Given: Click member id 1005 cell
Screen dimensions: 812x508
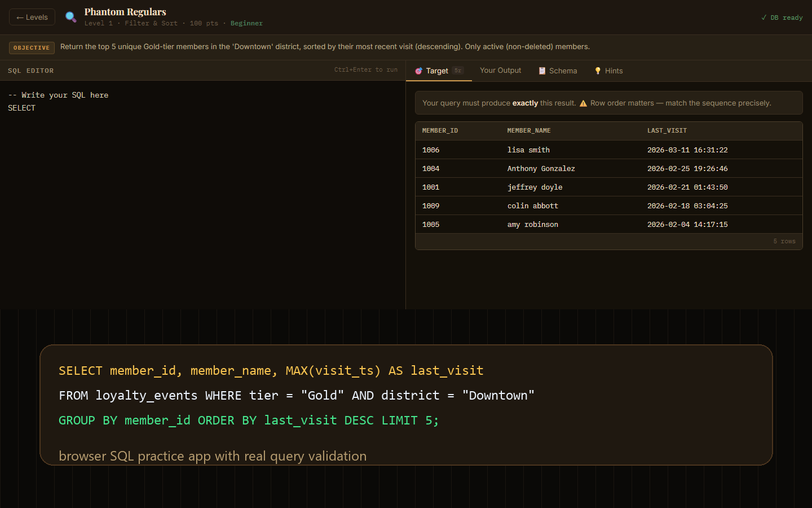Looking at the screenshot, I should click(x=431, y=224).
